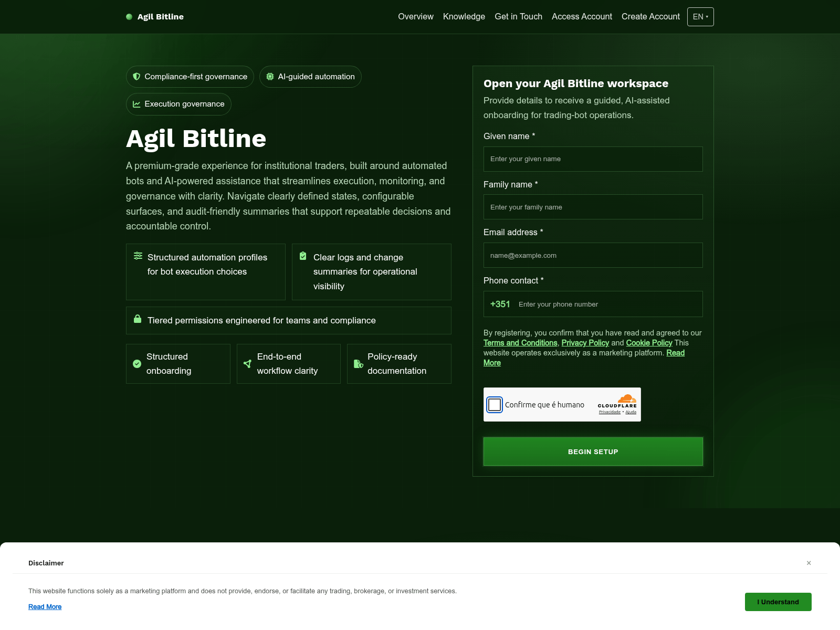Open the Cookie Policy link
Screen dimensions: 840x630
coord(649,343)
